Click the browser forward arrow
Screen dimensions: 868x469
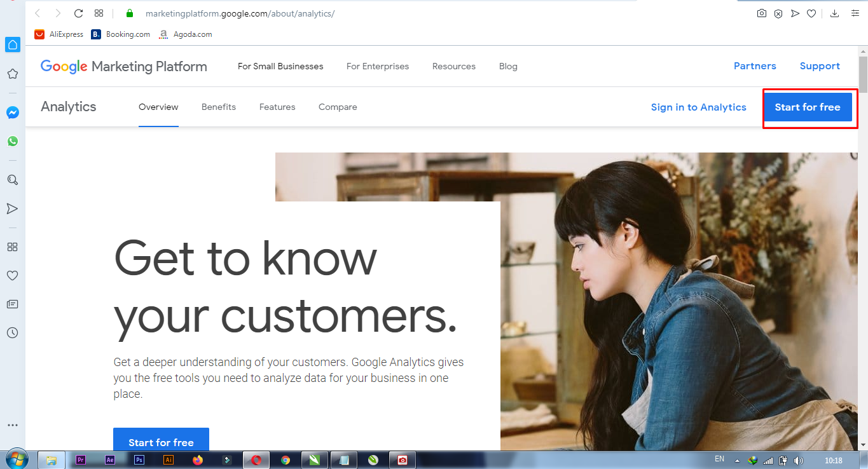click(58, 13)
